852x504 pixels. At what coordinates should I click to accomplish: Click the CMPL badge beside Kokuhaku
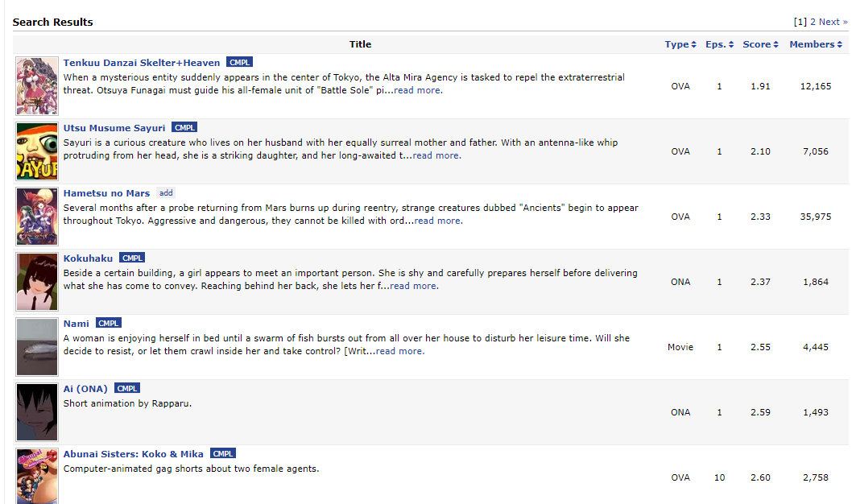tap(132, 258)
